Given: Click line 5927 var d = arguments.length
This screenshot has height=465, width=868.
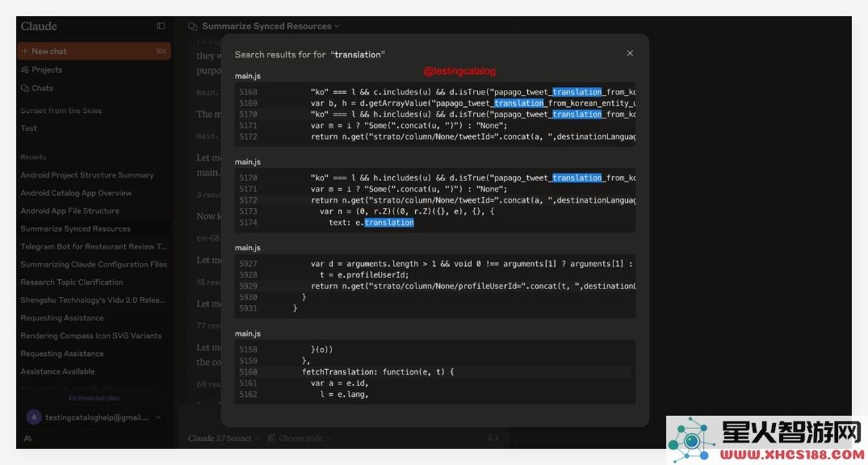Looking at the screenshot, I should click(435, 263).
